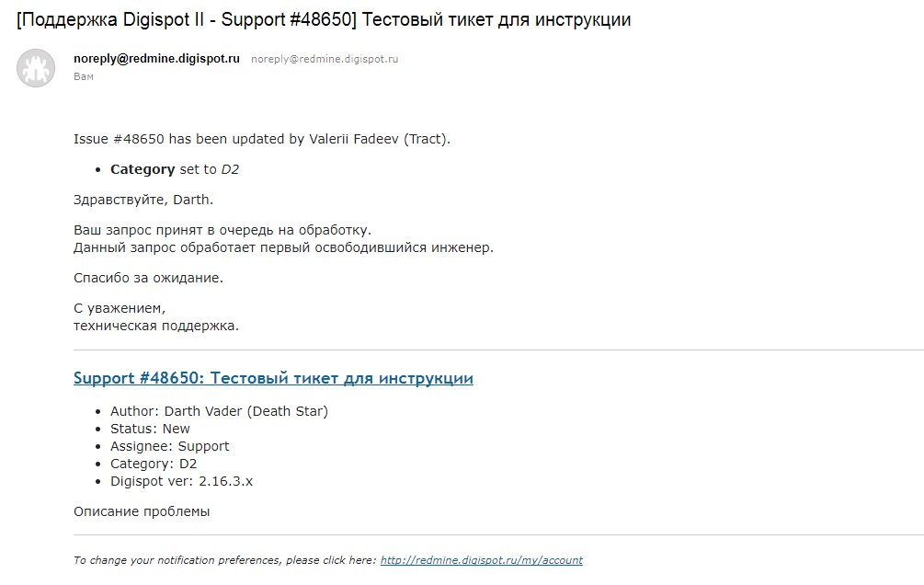The height and width of the screenshot is (585, 924).
Task: Click the "Спасибо за ожидание." line
Action: point(149,278)
